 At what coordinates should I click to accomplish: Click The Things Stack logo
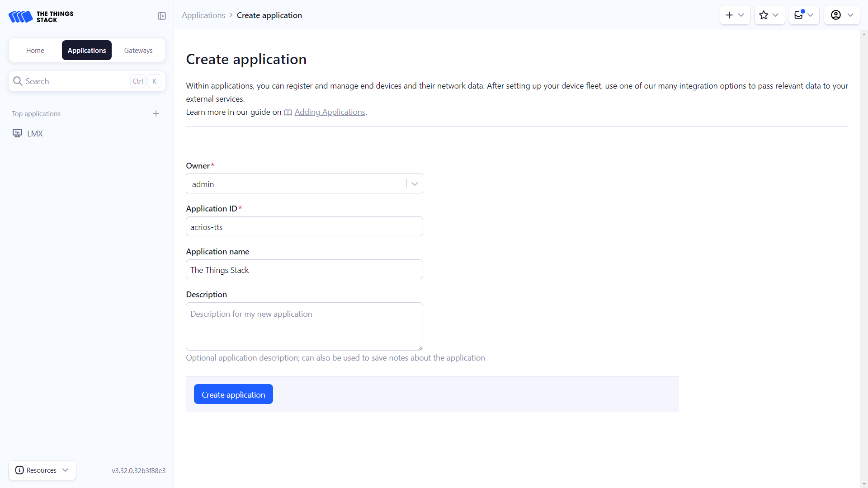pyautogui.click(x=41, y=17)
